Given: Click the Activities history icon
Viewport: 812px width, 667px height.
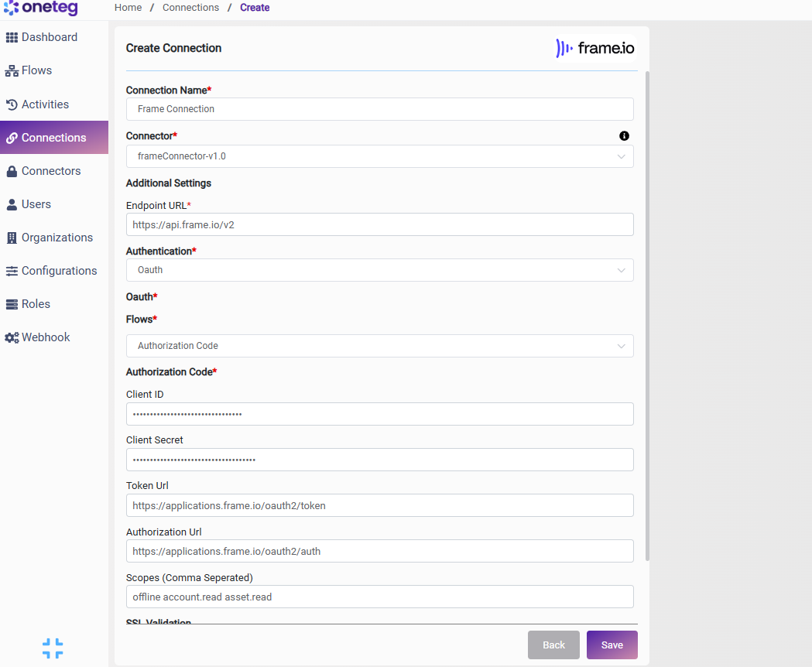Looking at the screenshot, I should tap(12, 104).
